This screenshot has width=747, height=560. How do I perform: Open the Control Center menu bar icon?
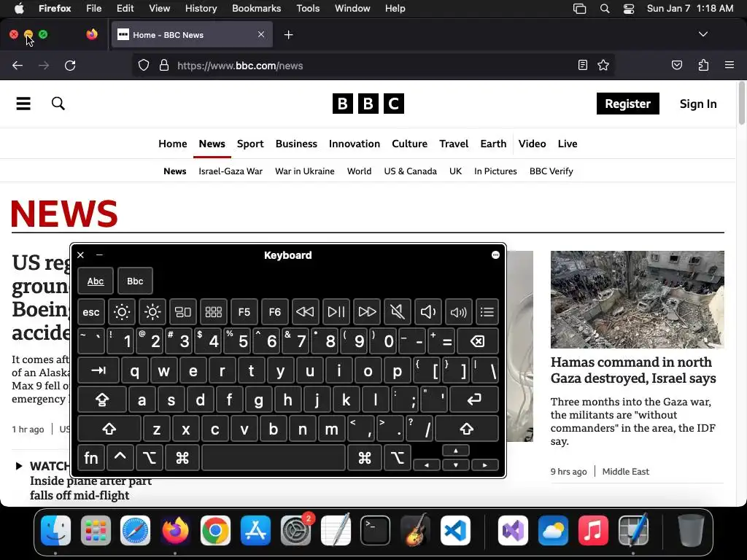point(628,9)
